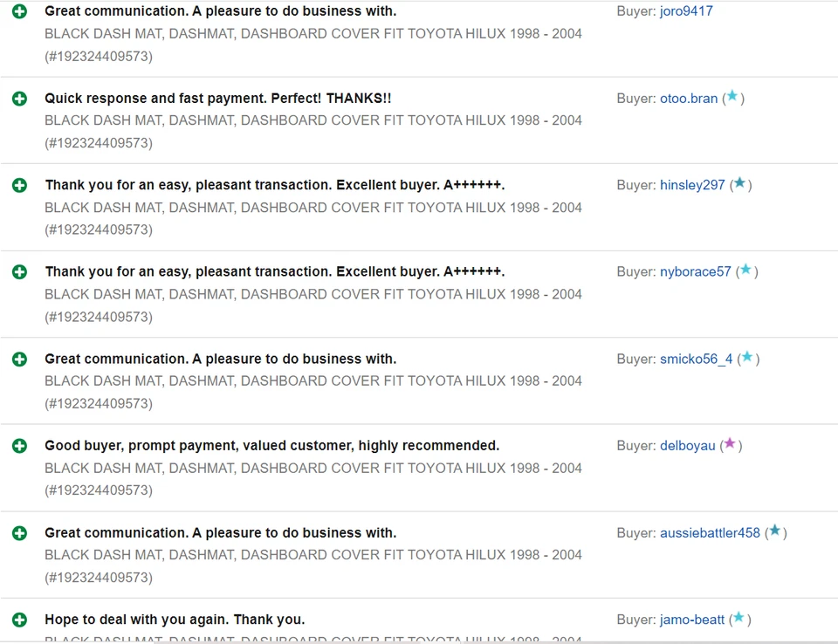
Task: Click star icon next to jamo-beatt
Action: (x=738, y=618)
